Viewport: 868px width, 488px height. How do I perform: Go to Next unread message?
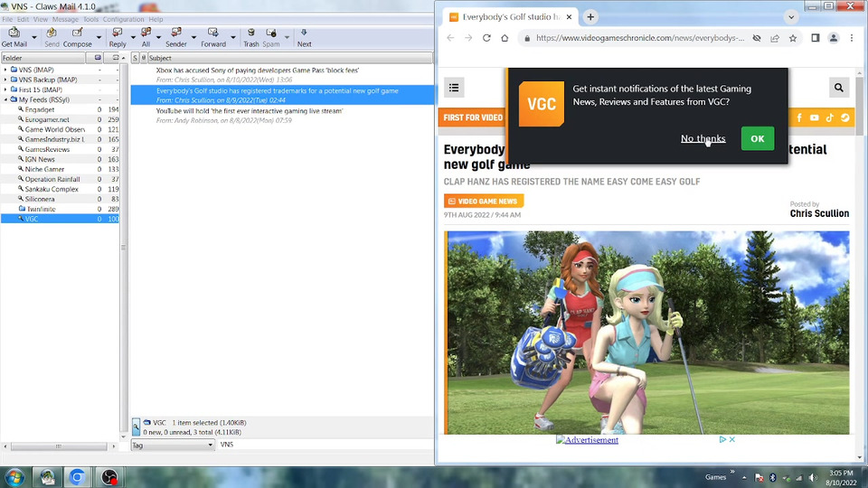click(x=304, y=37)
